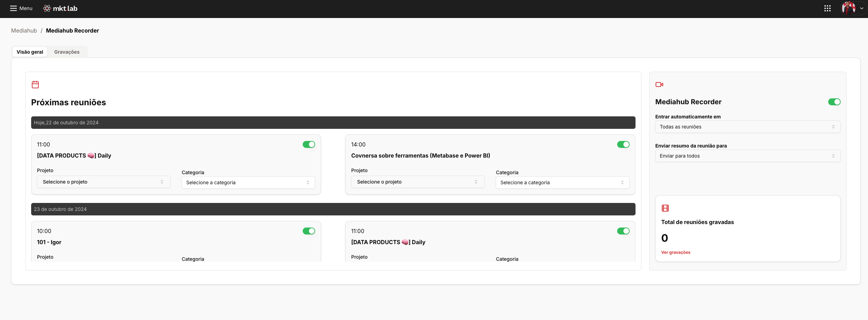Open the apps grid icon
This screenshot has width=868, height=320.
point(828,8)
